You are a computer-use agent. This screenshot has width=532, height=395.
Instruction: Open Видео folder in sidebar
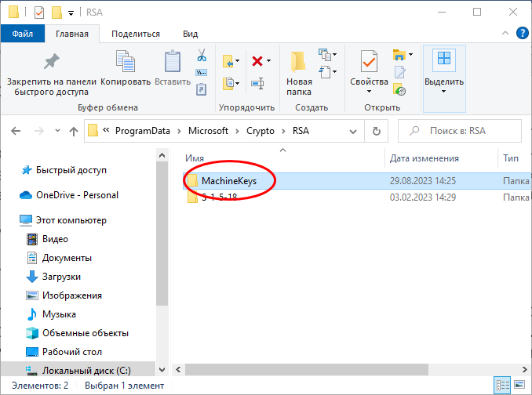tap(55, 239)
